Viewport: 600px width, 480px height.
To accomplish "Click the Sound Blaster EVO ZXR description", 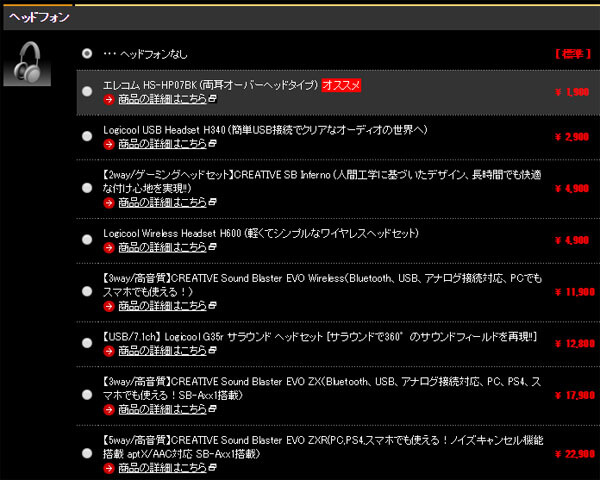I will 323,447.
